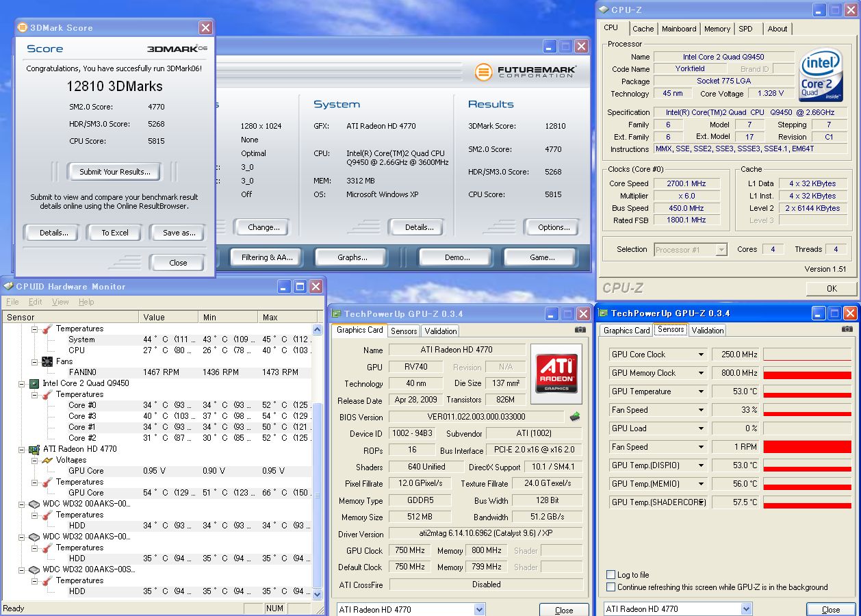The height and width of the screenshot is (616, 861).
Task: Click the Graphs... button in 3DMark06
Action: click(x=352, y=257)
